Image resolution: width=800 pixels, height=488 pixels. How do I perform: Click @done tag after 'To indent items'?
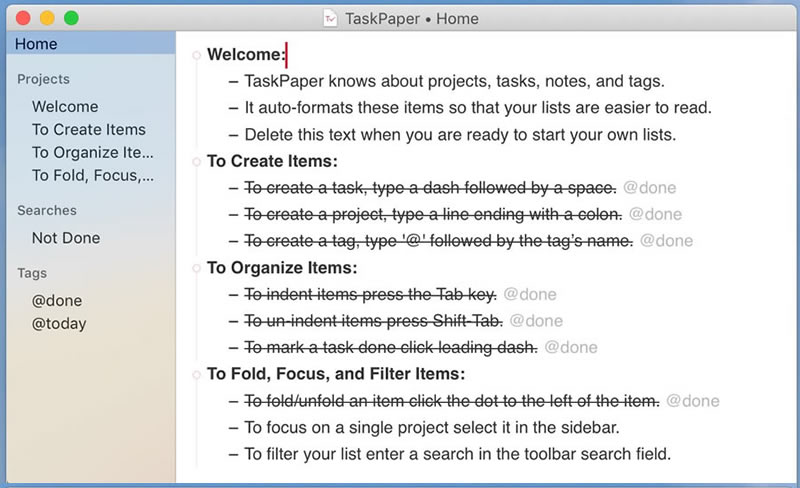[x=530, y=295]
